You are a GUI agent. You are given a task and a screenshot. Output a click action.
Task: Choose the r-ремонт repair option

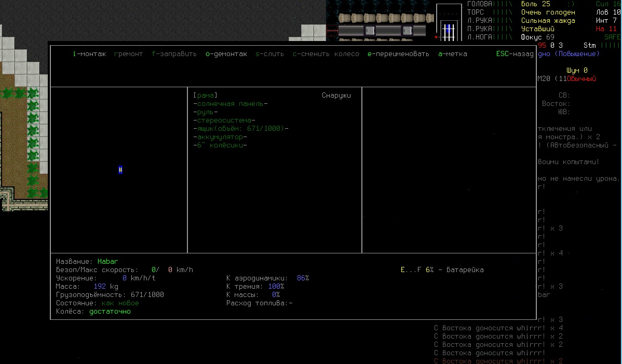click(128, 54)
